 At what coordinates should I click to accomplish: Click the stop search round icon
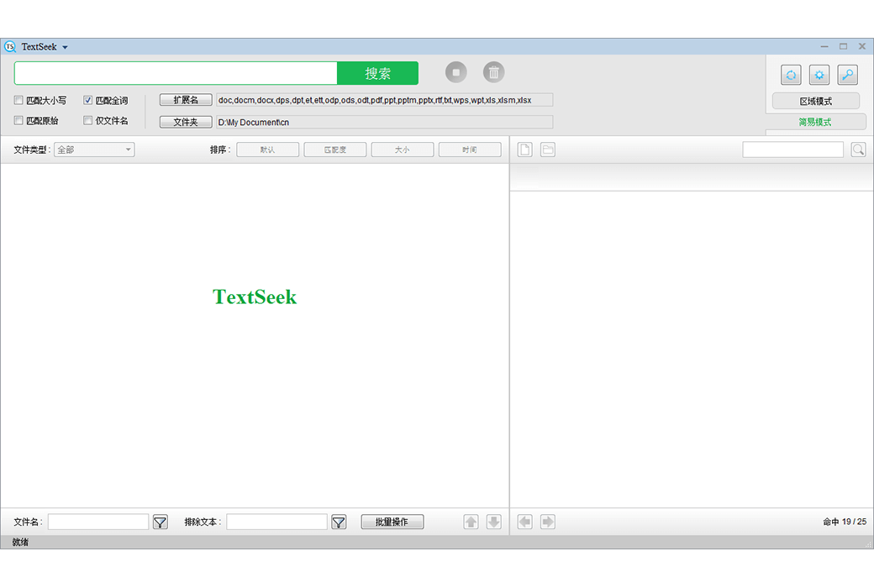(x=456, y=72)
